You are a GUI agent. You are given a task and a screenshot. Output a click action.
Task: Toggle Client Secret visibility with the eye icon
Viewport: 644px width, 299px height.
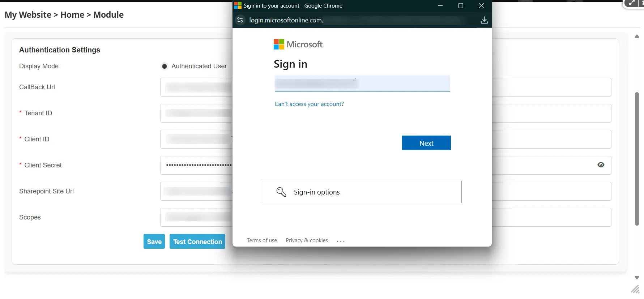click(601, 165)
